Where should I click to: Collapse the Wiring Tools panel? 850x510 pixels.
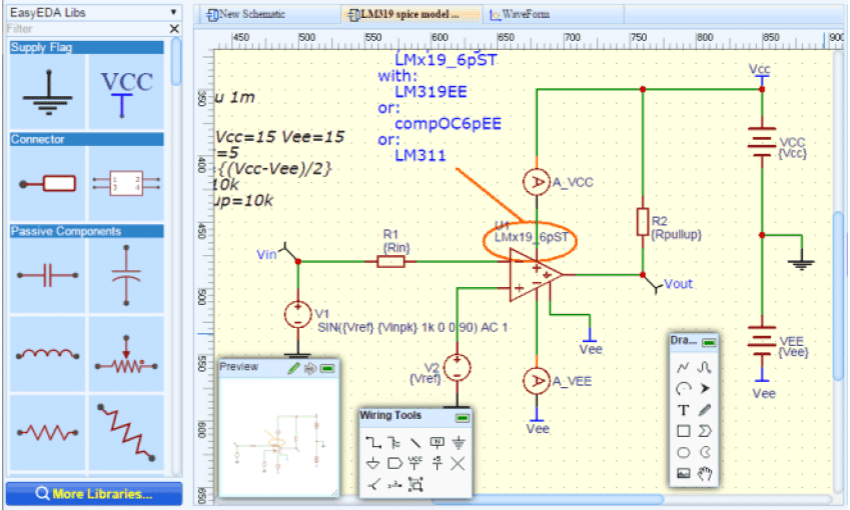(x=462, y=416)
